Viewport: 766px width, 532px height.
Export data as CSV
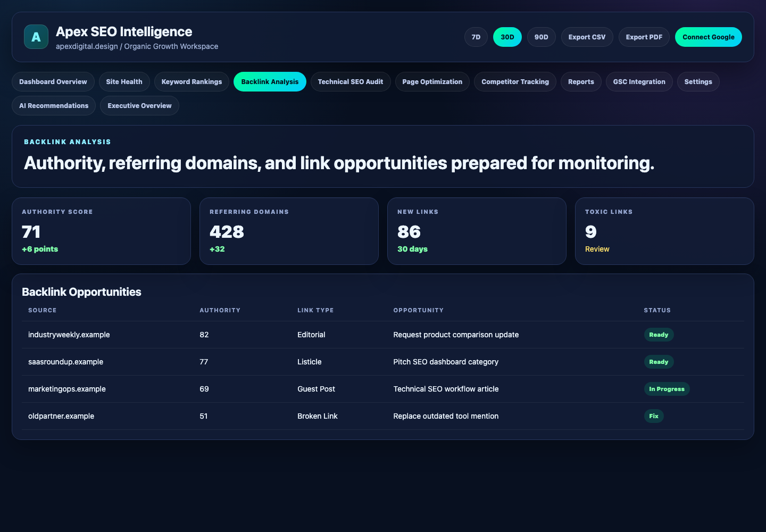pos(587,37)
